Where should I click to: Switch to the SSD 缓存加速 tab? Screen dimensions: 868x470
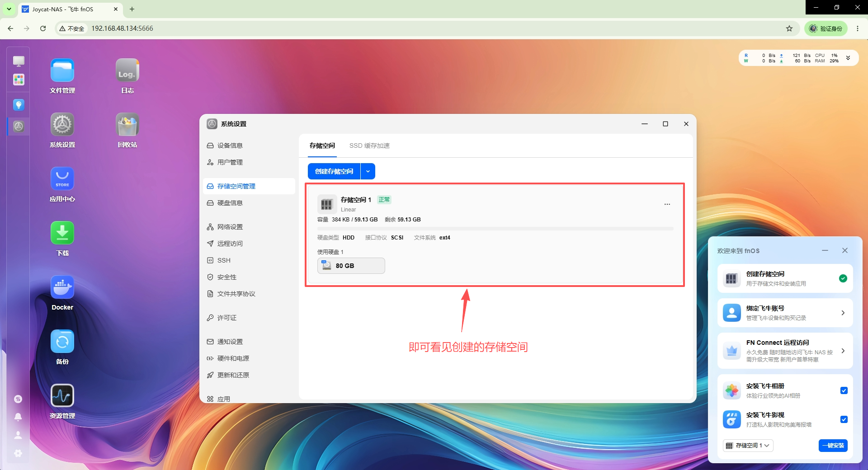pyautogui.click(x=369, y=146)
